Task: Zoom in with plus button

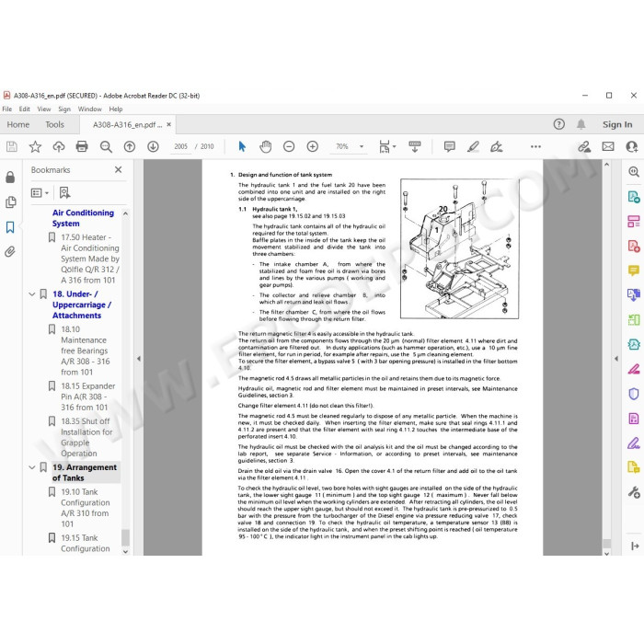Action: click(x=313, y=146)
